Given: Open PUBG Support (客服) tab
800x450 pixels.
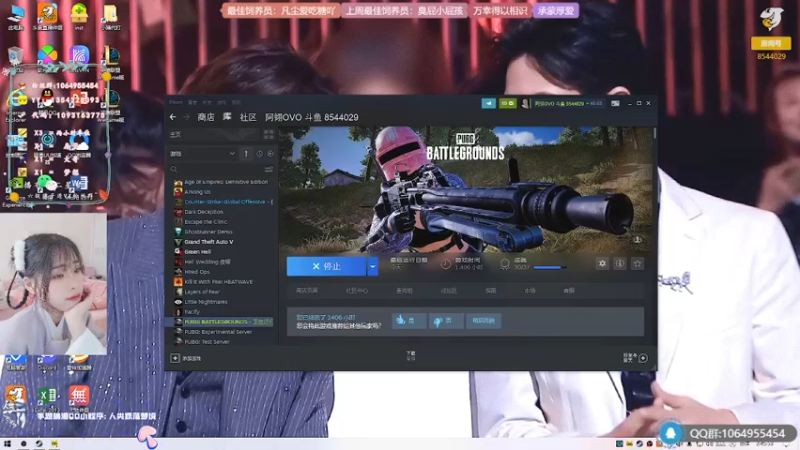Looking at the screenshot, I should click(569, 291).
